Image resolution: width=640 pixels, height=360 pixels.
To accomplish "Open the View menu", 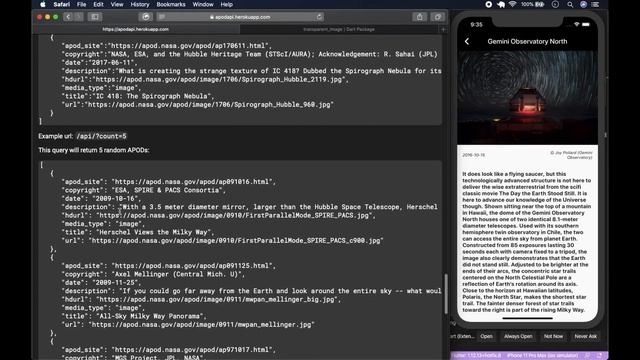I will coord(117,4).
